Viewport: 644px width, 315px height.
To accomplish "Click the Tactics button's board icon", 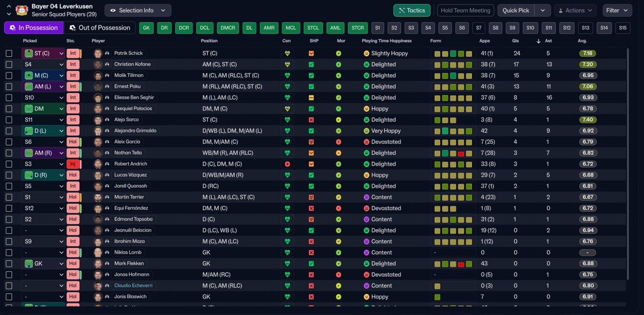I will pos(401,11).
